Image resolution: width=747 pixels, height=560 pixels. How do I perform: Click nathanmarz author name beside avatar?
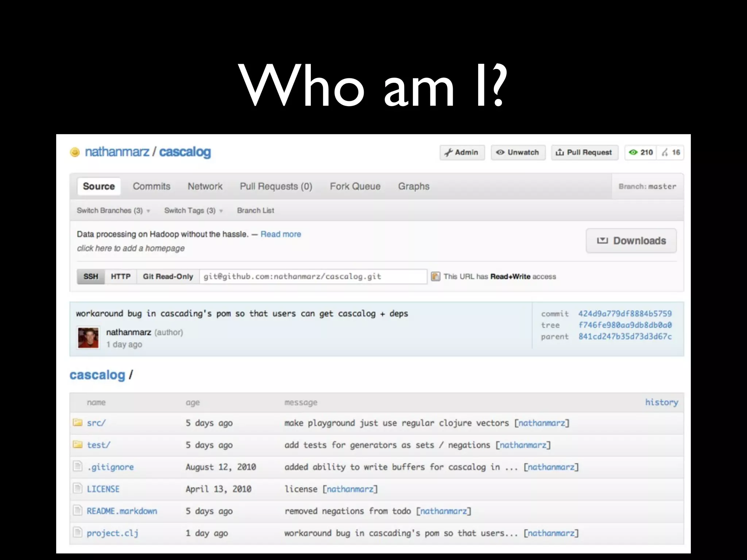[x=128, y=332]
